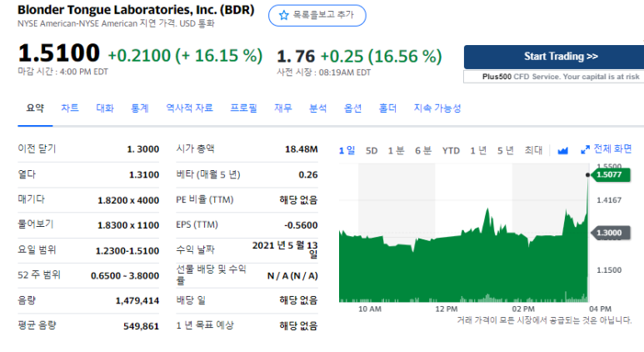Viewport: 644px width, 352px height.
Task: Select the 1분 chart range
Action: point(397,150)
